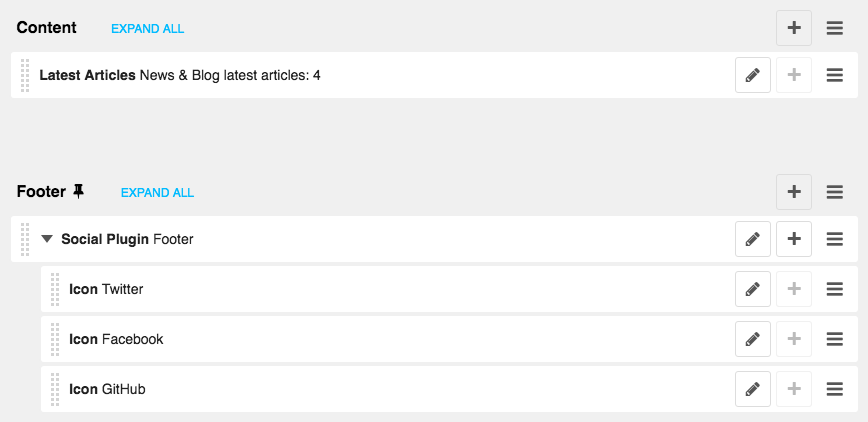Edit the Icon Facebook plugin
The width and height of the screenshot is (868, 422).
(x=752, y=338)
